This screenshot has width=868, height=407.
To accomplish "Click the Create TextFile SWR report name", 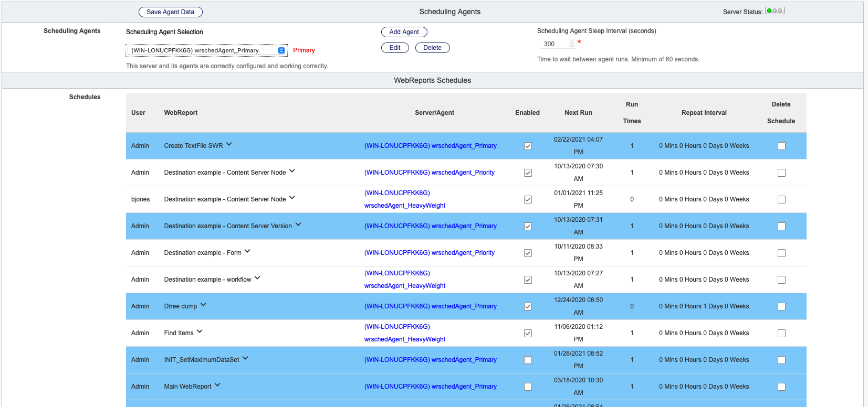I will 193,146.
